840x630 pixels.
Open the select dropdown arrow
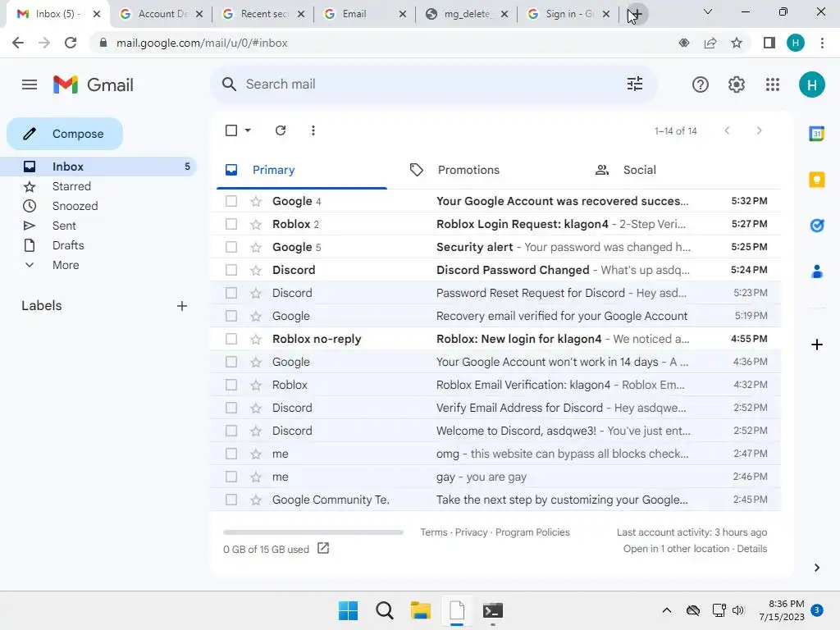[x=248, y=130]
